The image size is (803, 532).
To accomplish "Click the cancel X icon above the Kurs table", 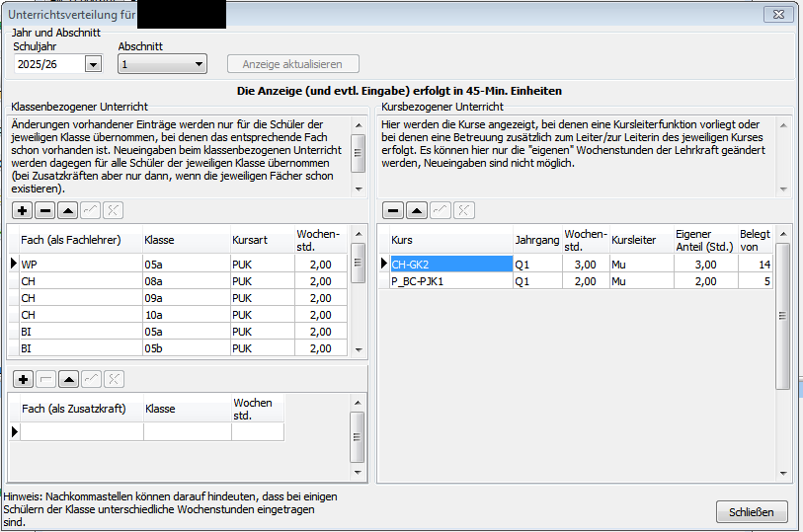I will [463, 210].
